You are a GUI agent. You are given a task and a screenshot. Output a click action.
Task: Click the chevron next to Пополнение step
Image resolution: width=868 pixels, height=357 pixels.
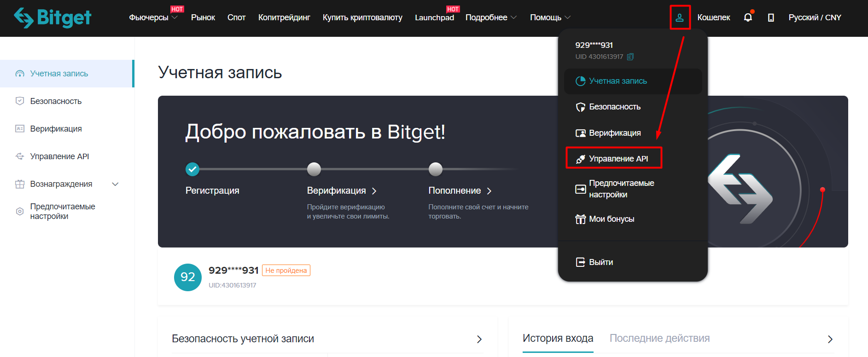pos(489,191)
